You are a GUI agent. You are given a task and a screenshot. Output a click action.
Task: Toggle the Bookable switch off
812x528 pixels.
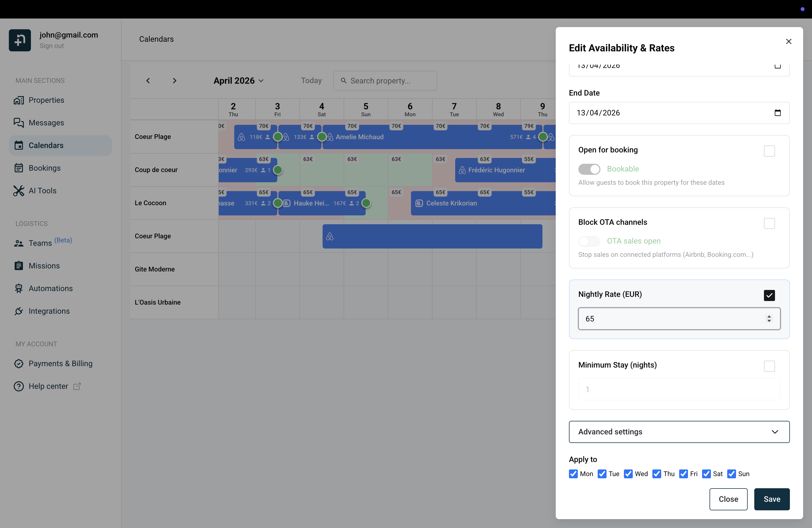point(589,169)
